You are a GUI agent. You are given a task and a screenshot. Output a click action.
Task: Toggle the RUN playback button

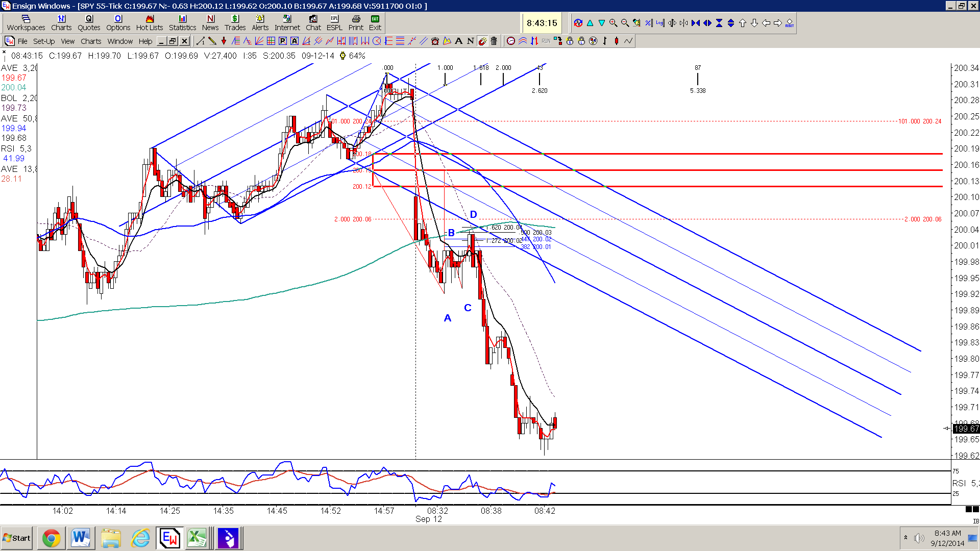[x=546, y=41]
